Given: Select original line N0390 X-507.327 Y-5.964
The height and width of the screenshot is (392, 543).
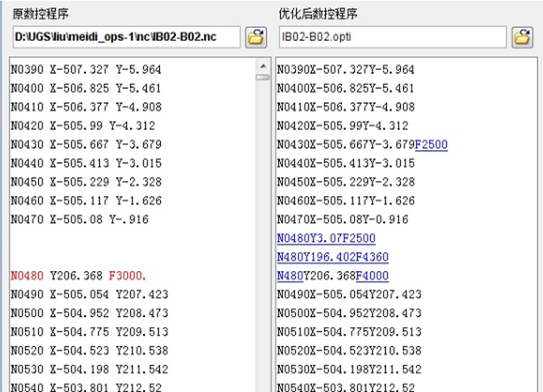Looking at the screenshot, I should [x=86, y=70].
